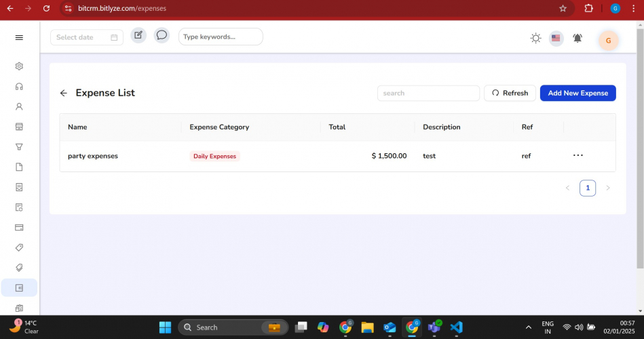The height and width of the screenshot is (339, 644).
Task: Open the user avatar G menu
Action: [608, 40]
